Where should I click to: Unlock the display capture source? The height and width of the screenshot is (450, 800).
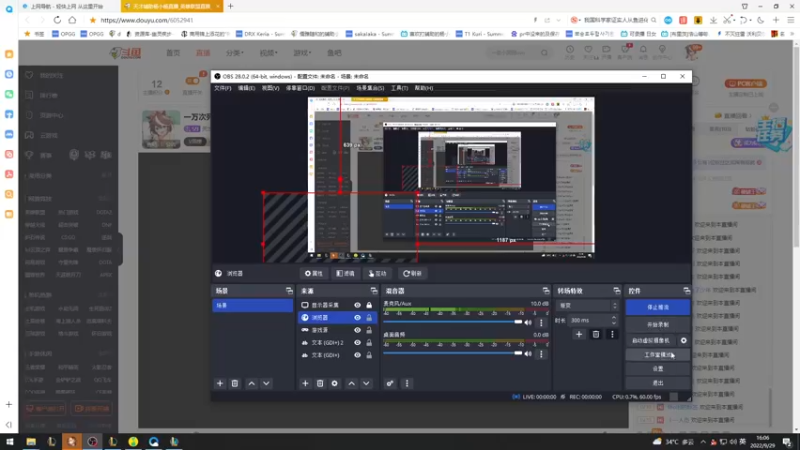coord(369,305)
